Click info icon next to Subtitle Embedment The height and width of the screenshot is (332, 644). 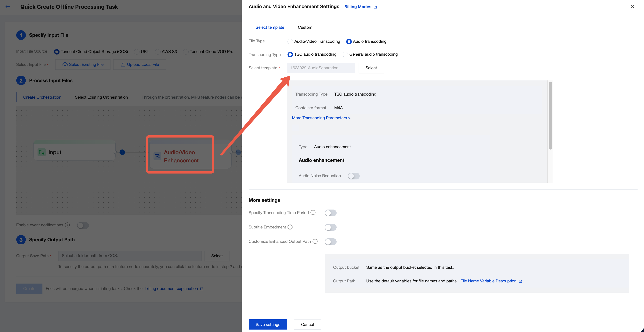pyautogui.click(x=290, y=227)
